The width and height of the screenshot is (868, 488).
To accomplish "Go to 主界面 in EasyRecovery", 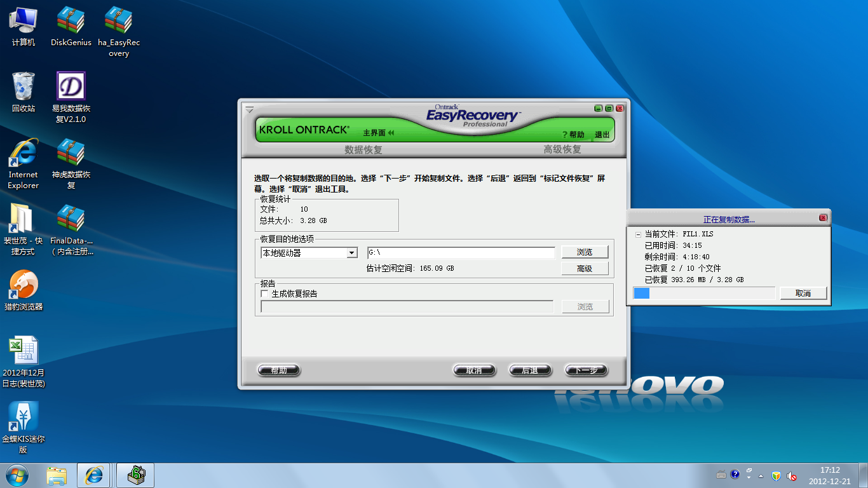I will pyautogui.click(x=379, y=133).
